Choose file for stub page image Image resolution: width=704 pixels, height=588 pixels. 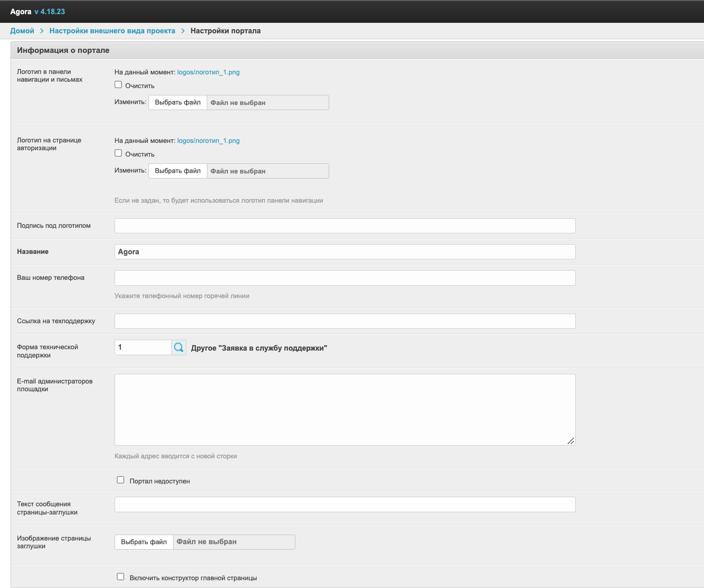click(144, 542)
